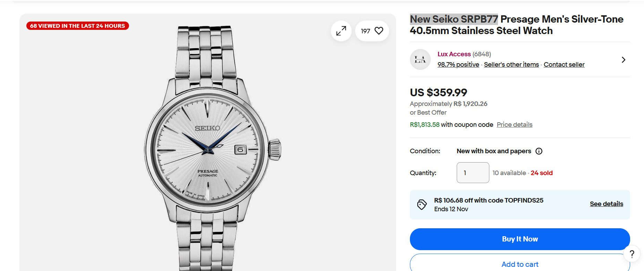Expand the watch image to fullscreen
The image size is (644, 271).
(x=341, y=31)
